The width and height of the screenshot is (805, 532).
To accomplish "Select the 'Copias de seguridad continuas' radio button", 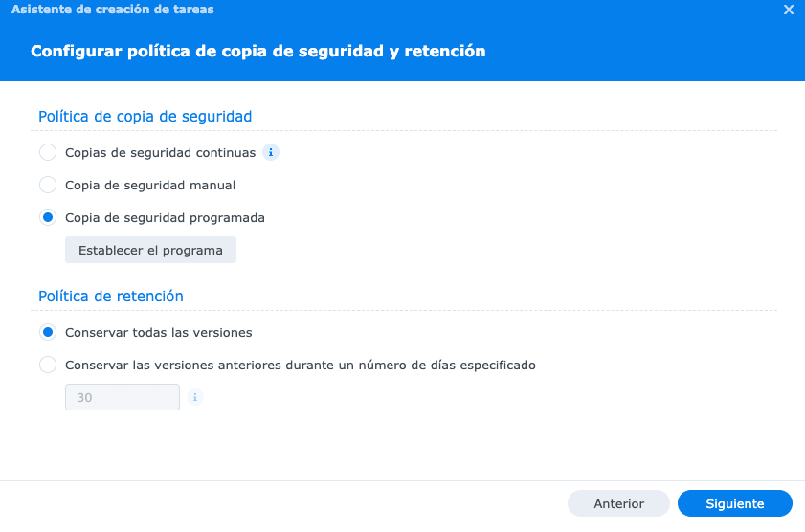I will pyautogui.click(x=48, y=152).
